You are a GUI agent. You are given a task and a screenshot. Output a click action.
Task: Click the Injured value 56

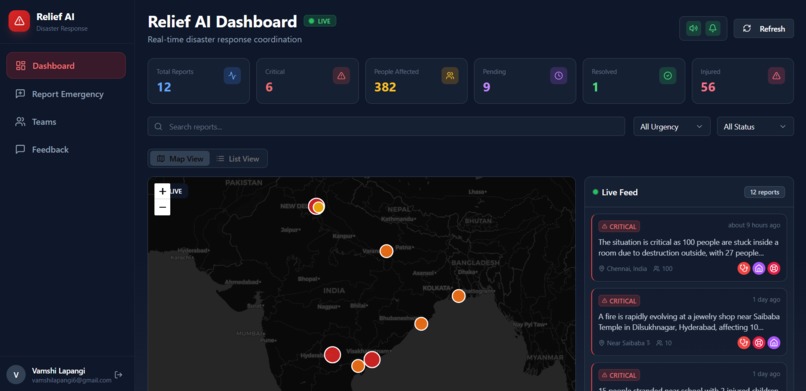click(708, 87)
